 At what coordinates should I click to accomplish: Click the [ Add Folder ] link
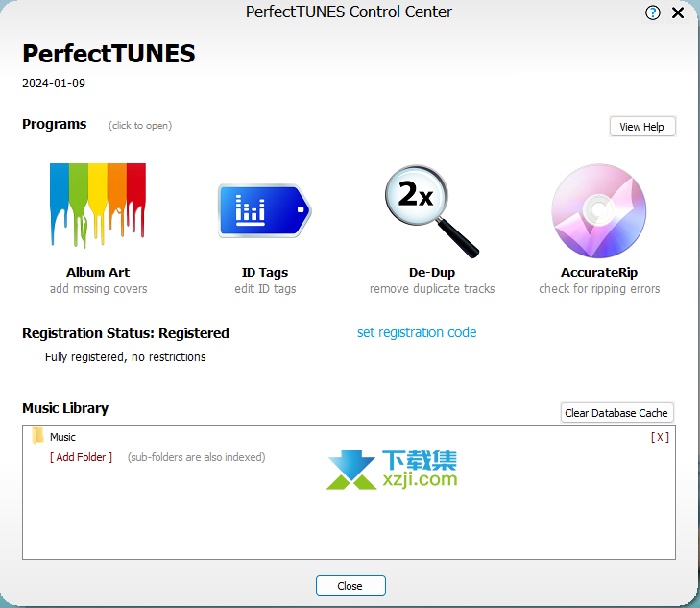(x=81, y=457)
